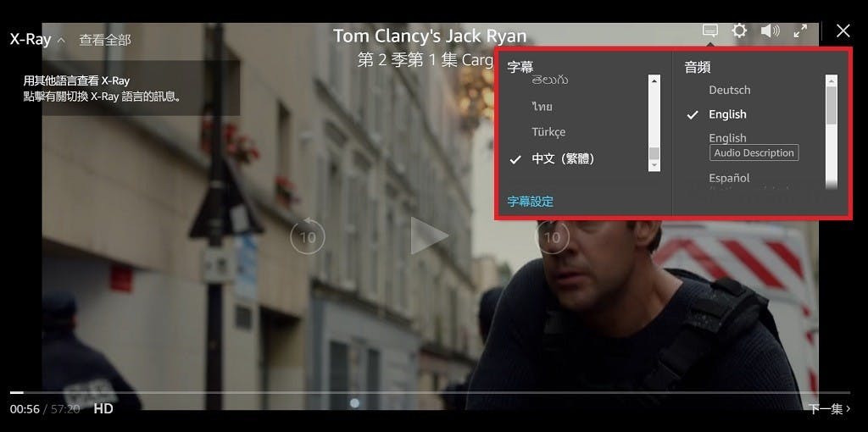Switch audio to Español
This screenshot has height=432, width=868.
coord(729,178)
